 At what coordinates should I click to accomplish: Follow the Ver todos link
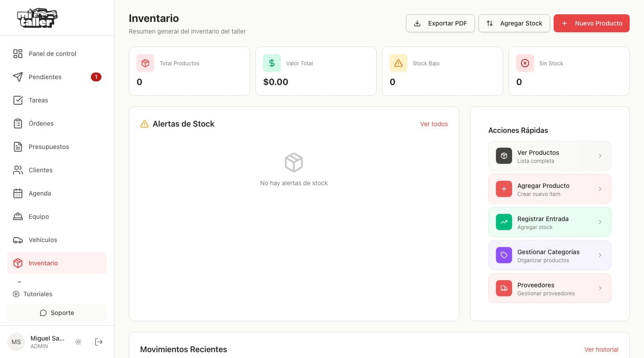pos(434,124)
